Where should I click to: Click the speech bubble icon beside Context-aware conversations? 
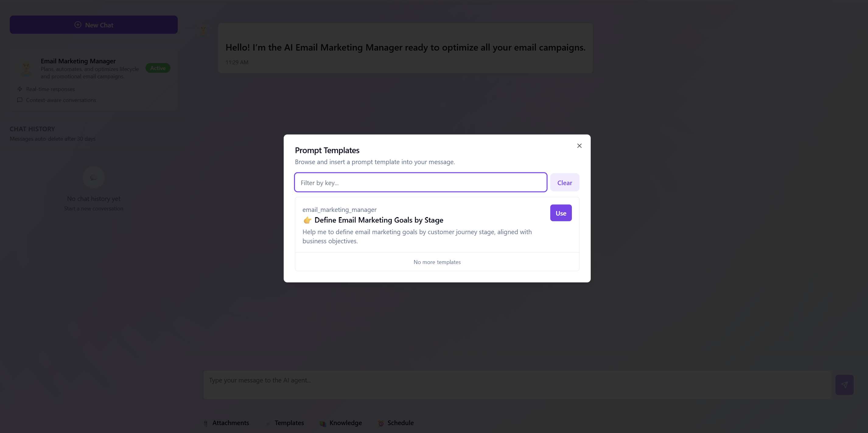(19, 100)
